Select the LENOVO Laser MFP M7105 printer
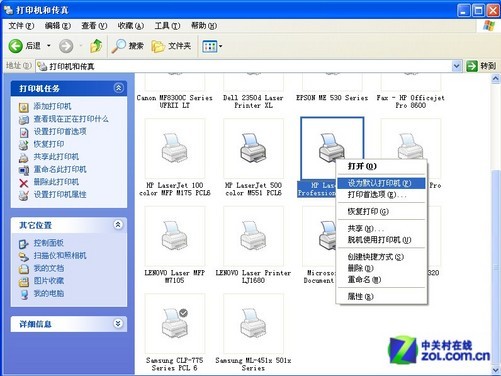 point(175,236)
